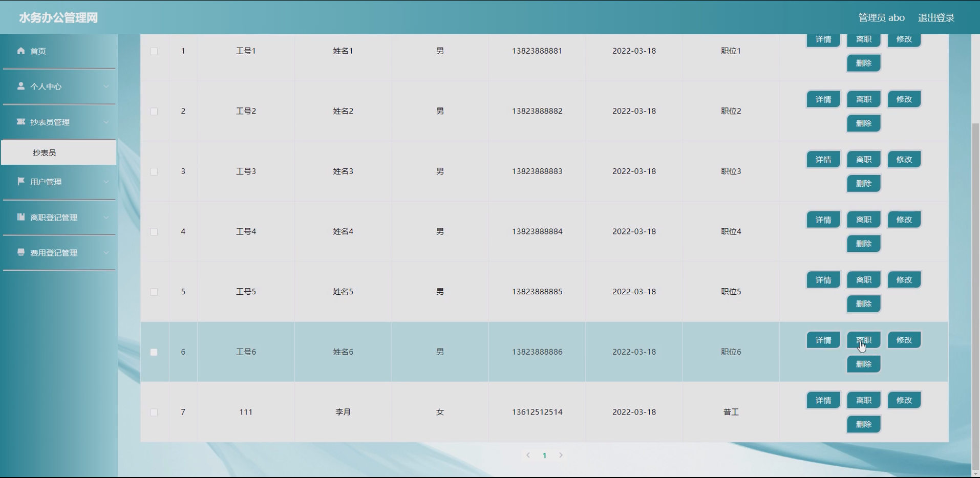The width and height of the screenshot is (980, 478).
Task: Select the checkbox for row 工号6
Action: [154, 352]
